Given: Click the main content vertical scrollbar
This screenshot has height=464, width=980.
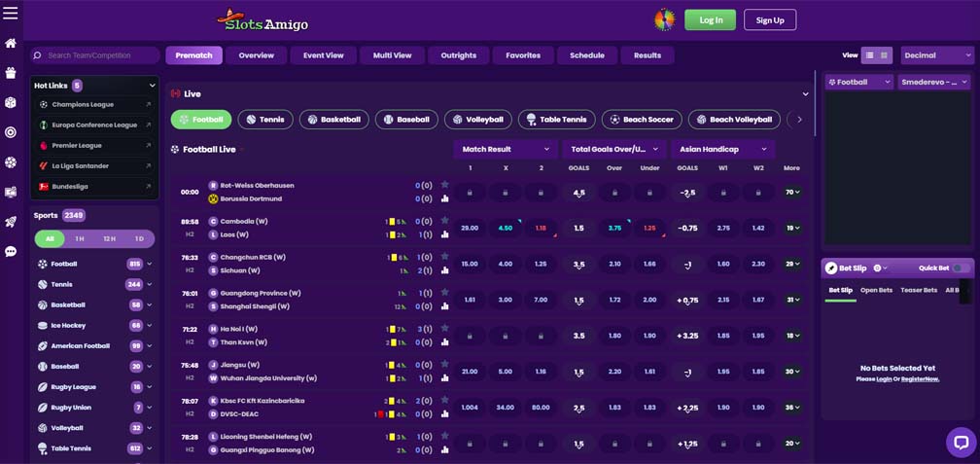Looking at the screenshot, I should pyautogui.click(x=815, y=103).
